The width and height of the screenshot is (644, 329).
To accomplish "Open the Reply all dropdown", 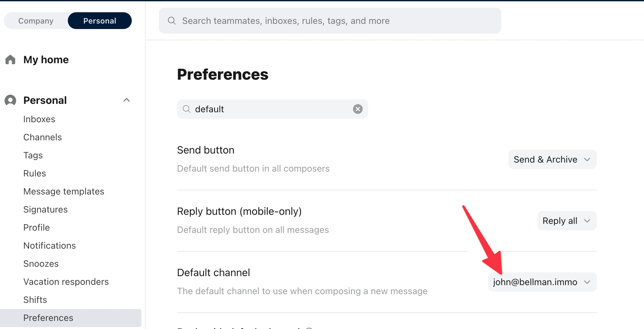I will tap(567, 221).
